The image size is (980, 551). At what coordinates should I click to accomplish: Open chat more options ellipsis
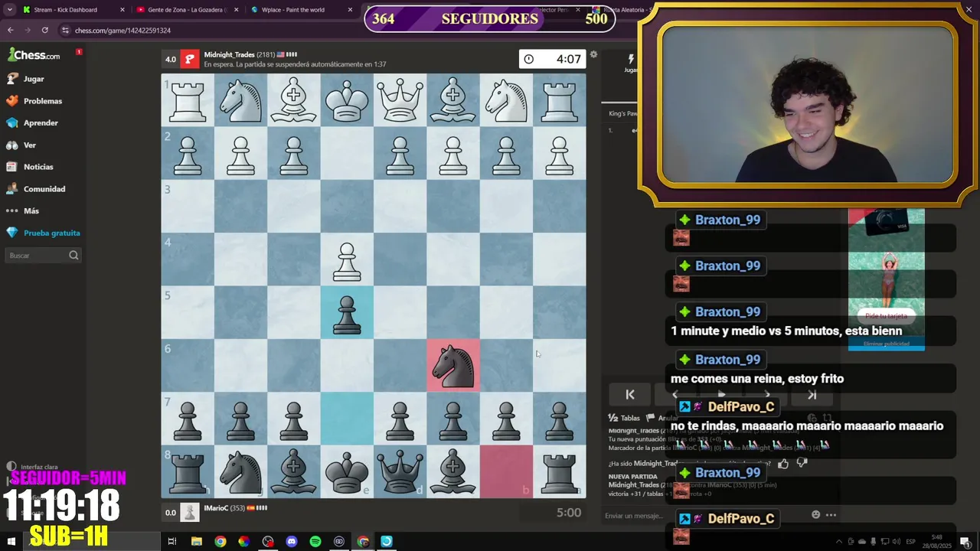click(831, 515)
